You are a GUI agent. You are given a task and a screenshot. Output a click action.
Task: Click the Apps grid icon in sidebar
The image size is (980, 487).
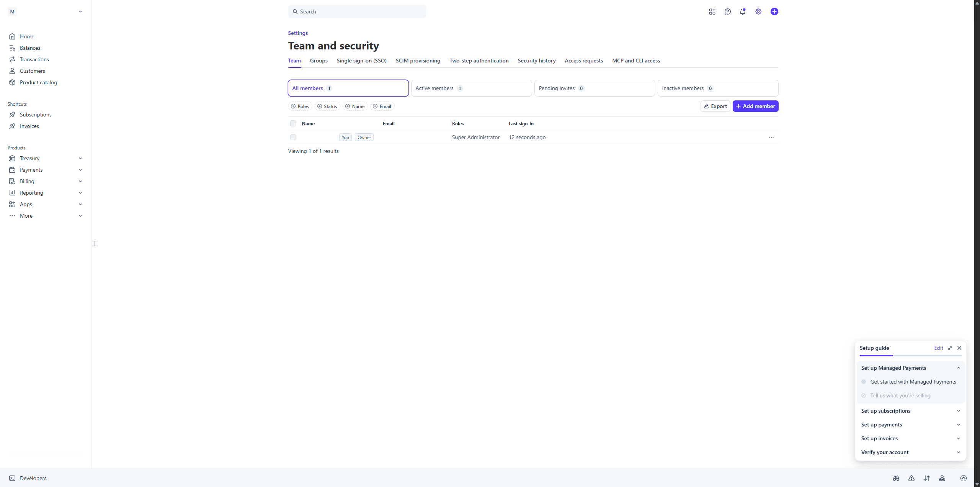point(12,204)
